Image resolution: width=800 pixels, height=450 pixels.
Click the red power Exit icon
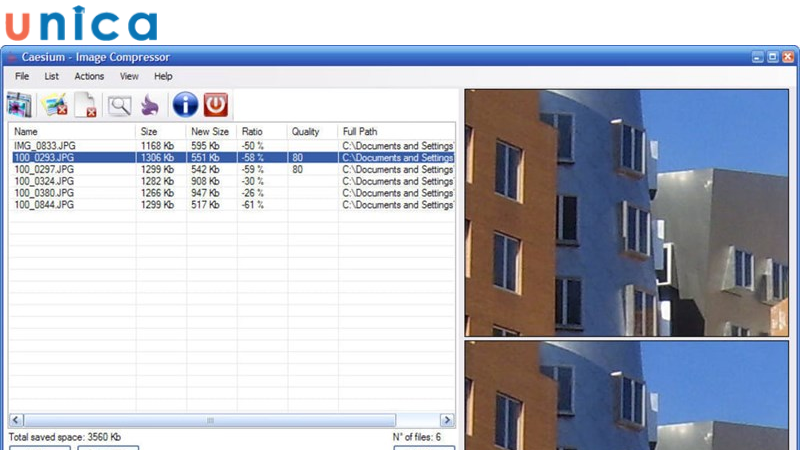pyautogui.click(x=216, y=105)
